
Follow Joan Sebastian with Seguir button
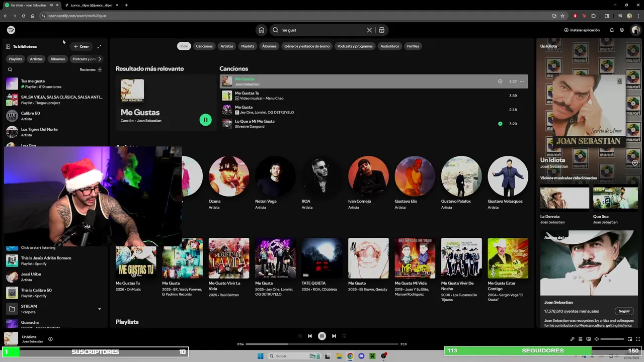624,311
